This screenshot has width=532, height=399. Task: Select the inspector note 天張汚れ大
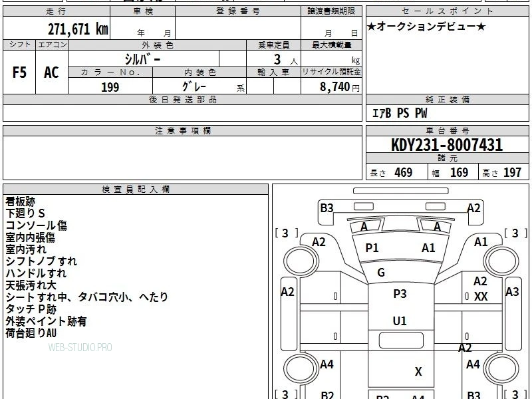(31, 285)
